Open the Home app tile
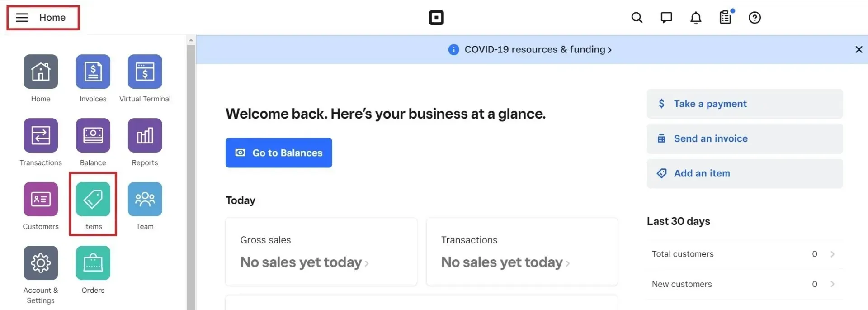The image size is (868, 310). click(x=41, y=72)
